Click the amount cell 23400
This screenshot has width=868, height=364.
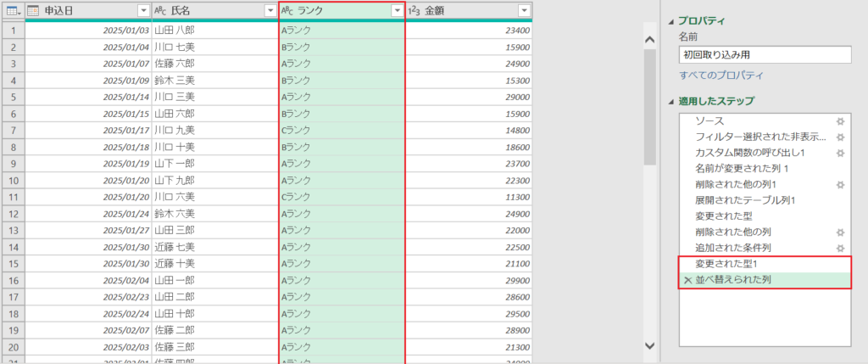pos(469,31)
